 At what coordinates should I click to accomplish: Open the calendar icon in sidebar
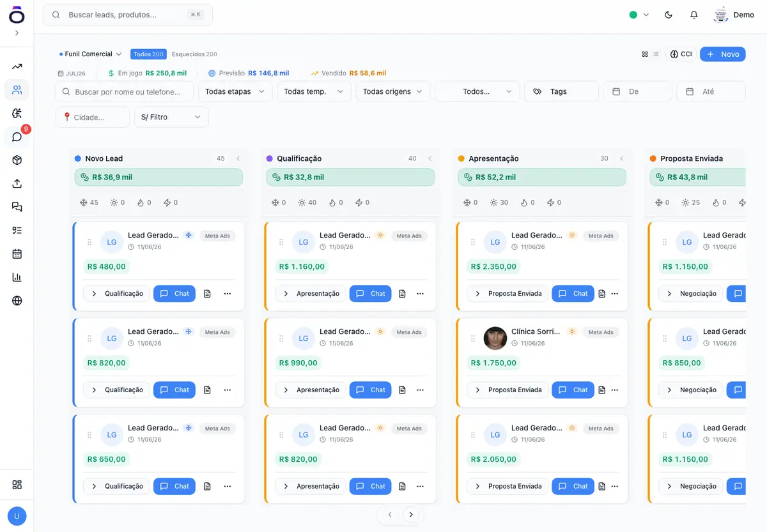(x=17, y=254)
